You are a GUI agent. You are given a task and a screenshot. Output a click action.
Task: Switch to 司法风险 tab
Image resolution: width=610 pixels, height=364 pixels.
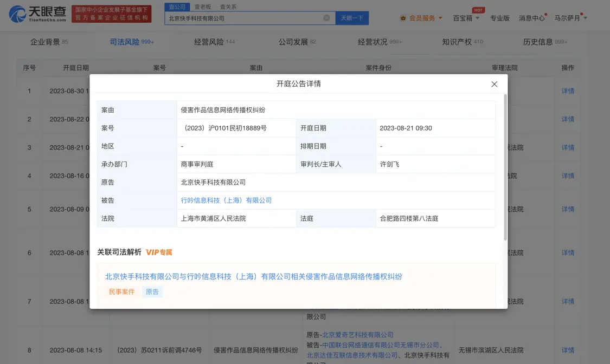132,42
